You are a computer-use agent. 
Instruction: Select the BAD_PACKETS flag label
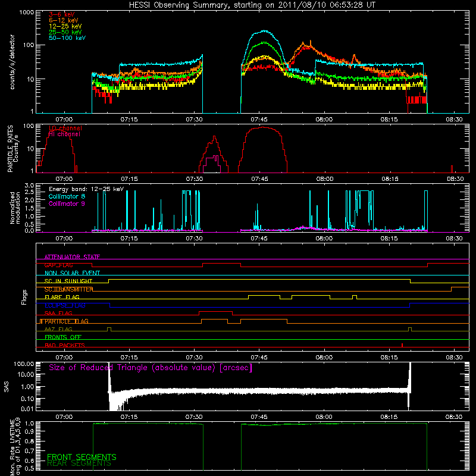pos(65,345)
